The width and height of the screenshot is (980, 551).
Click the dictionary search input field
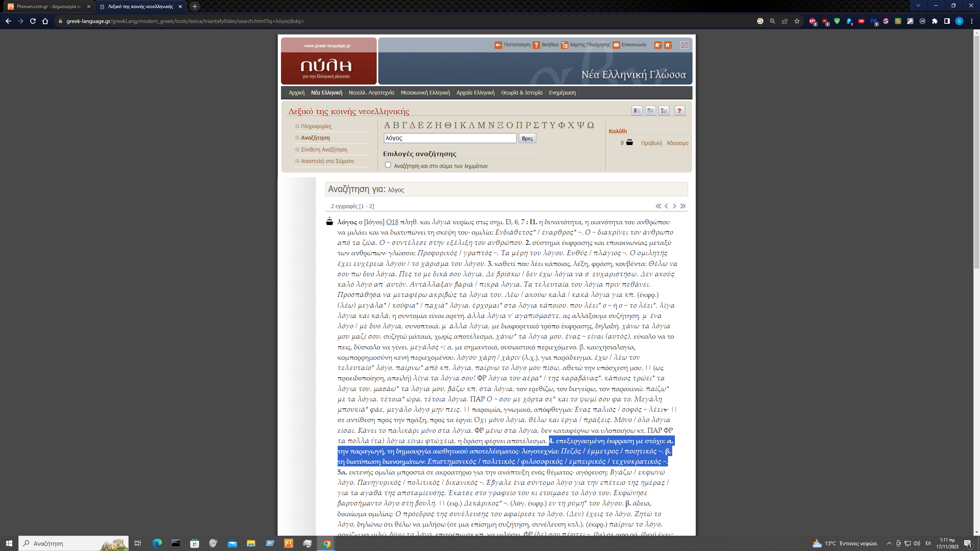click(x=450, y=138)
